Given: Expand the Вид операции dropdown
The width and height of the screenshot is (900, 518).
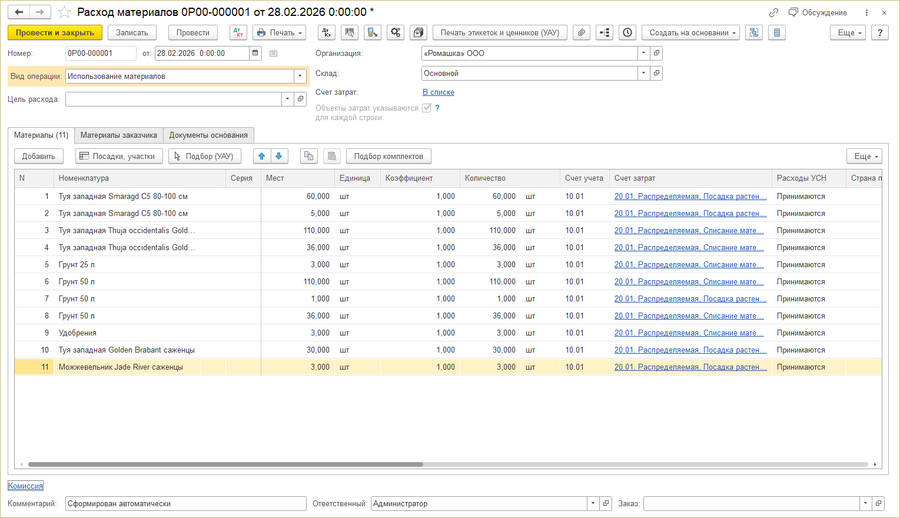Looking at the screenshot, I should point(299,76).
